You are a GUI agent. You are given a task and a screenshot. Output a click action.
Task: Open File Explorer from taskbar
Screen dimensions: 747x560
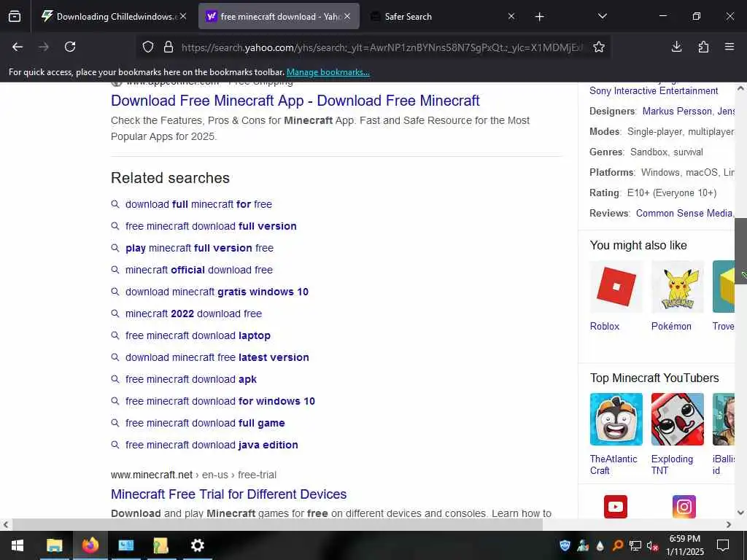click(x=54, y=545)
